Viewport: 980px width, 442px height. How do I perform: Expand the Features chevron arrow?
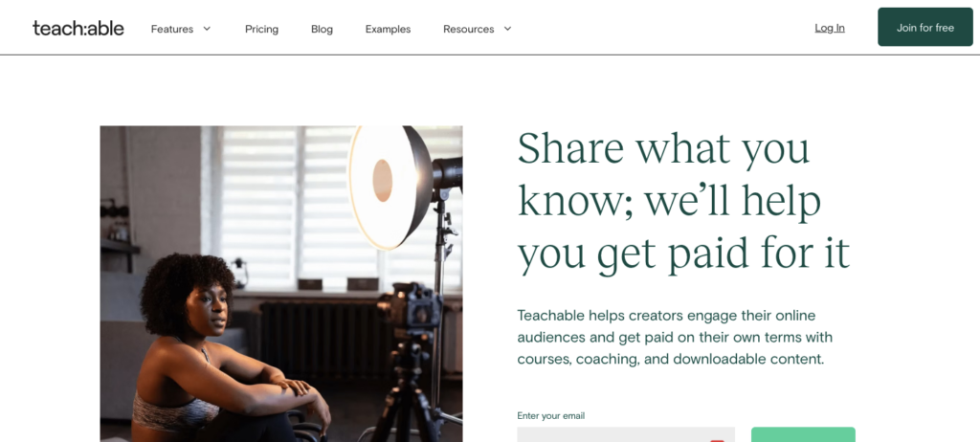click(207, 29)
